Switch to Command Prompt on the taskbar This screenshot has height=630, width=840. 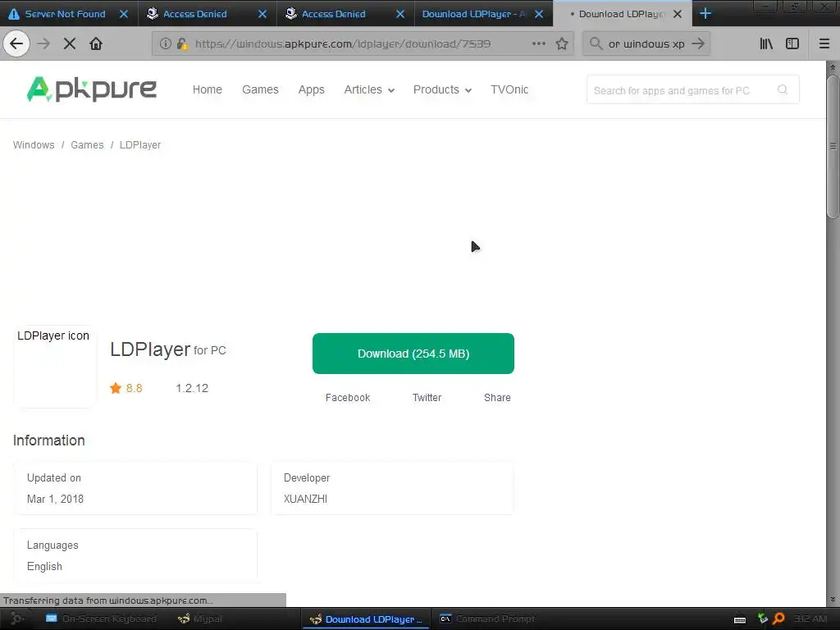coord(488,619)
